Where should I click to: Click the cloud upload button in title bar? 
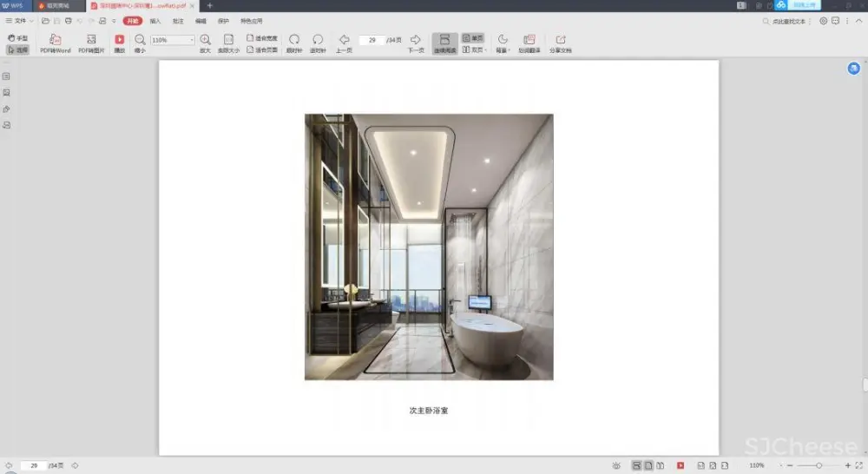pos(798,5)
